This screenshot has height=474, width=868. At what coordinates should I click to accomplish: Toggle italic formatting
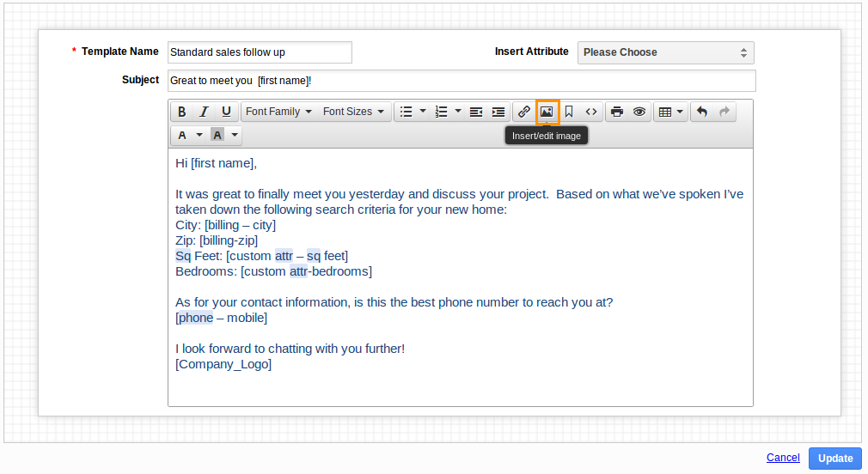pyautogui.click(x=204, y=112)
